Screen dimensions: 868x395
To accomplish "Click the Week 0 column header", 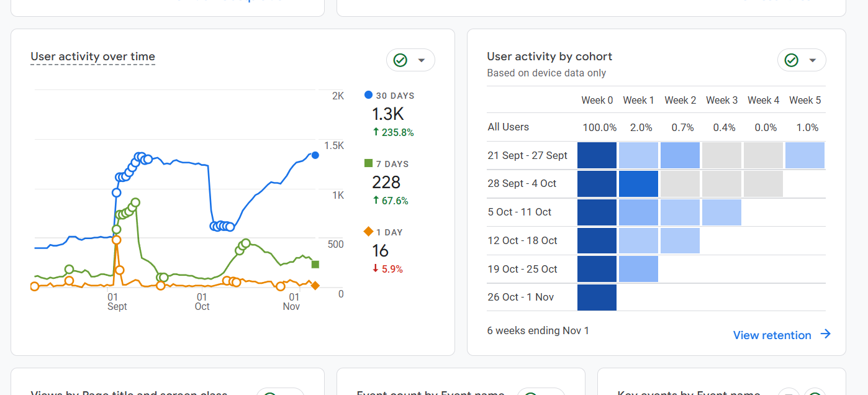I will click(x=597, y=100).
